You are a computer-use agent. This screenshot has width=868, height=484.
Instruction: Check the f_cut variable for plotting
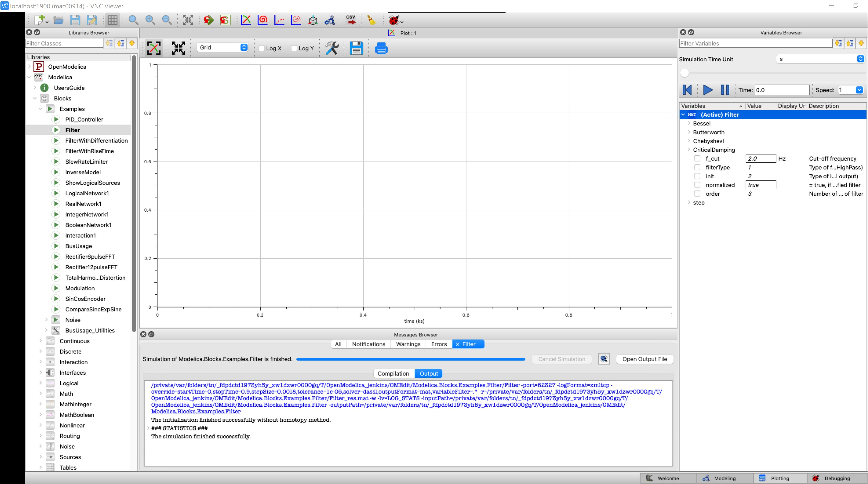click(697, 158)
